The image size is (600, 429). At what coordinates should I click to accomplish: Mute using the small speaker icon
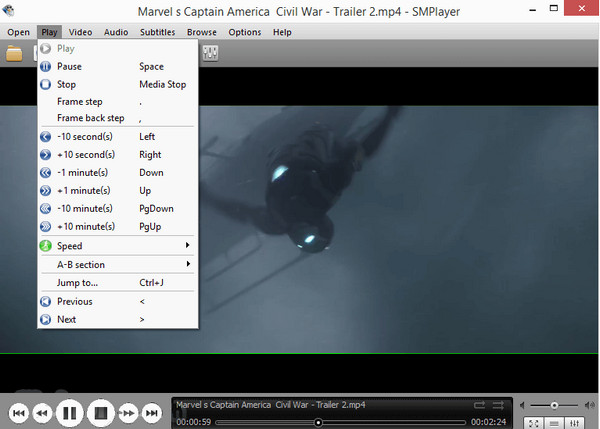click(522, 405)
